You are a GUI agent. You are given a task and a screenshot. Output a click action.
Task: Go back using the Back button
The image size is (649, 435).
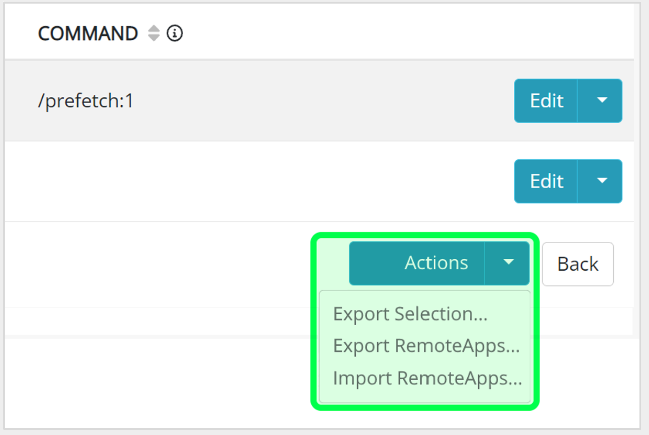(x=577, y=264)
